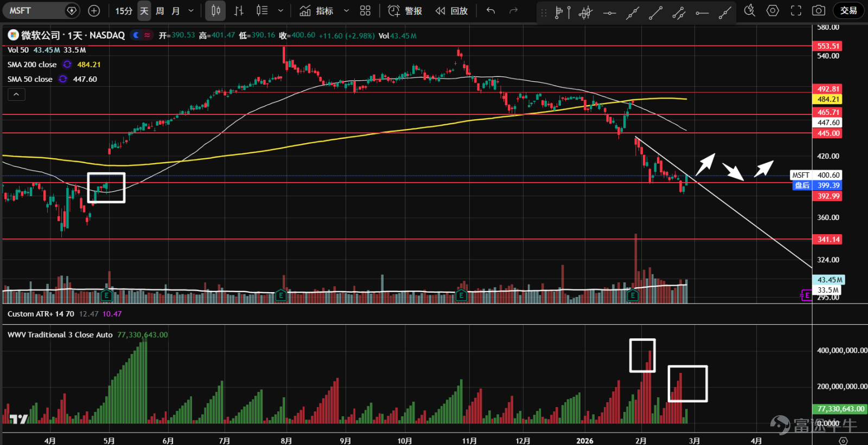Click the yellow 484.21 SMA price label
The image size is (868, 445).
828,99
